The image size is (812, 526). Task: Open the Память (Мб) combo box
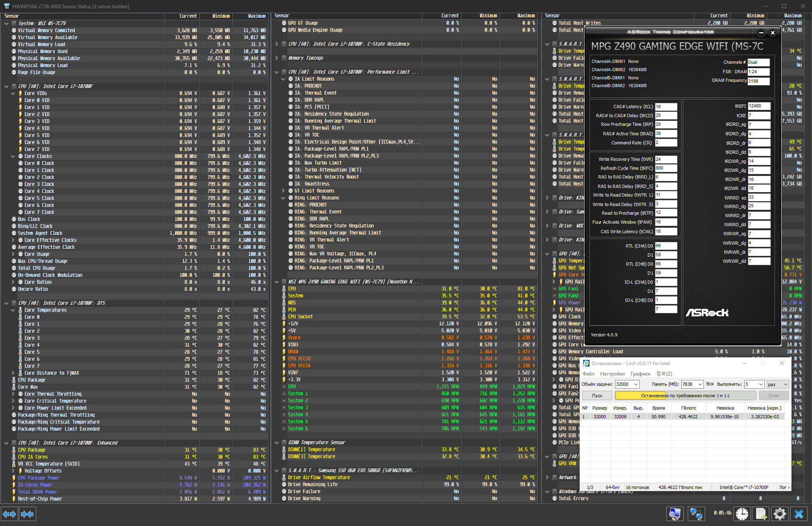click(x=700, y=384)
